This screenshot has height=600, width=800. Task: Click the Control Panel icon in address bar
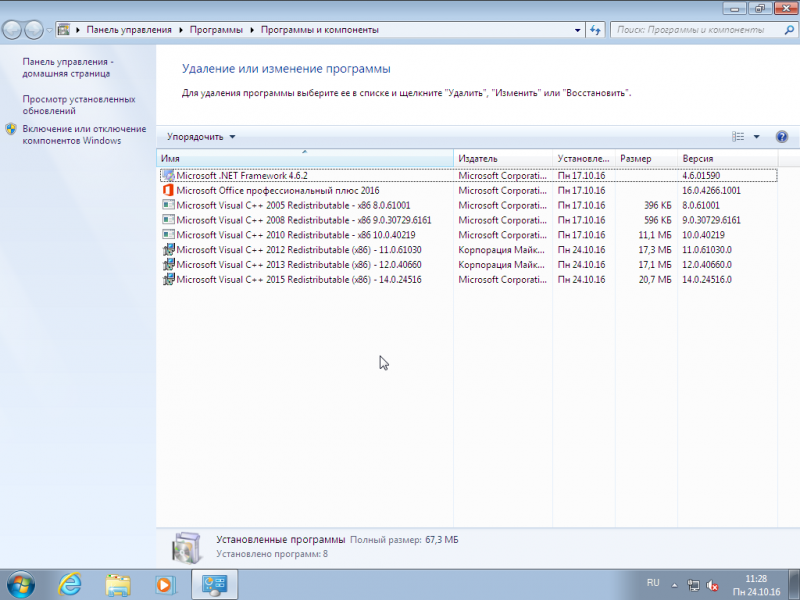pyautogui.click(x=63, y=30)
